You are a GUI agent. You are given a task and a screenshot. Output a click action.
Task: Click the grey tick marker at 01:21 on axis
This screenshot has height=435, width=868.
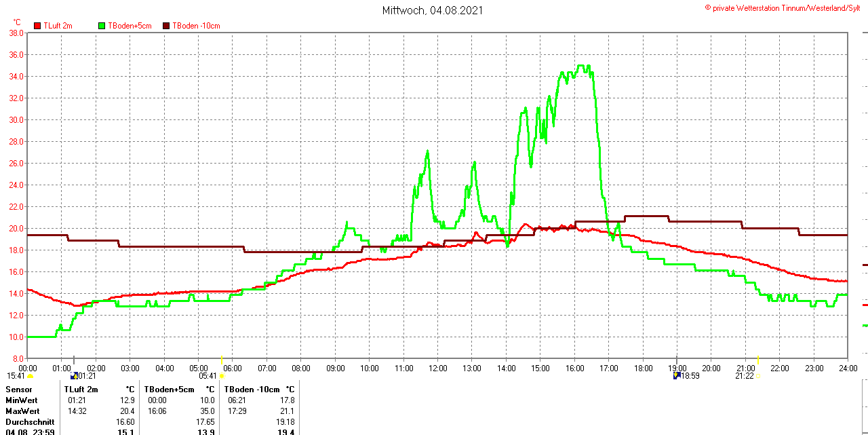coord(74,360)
